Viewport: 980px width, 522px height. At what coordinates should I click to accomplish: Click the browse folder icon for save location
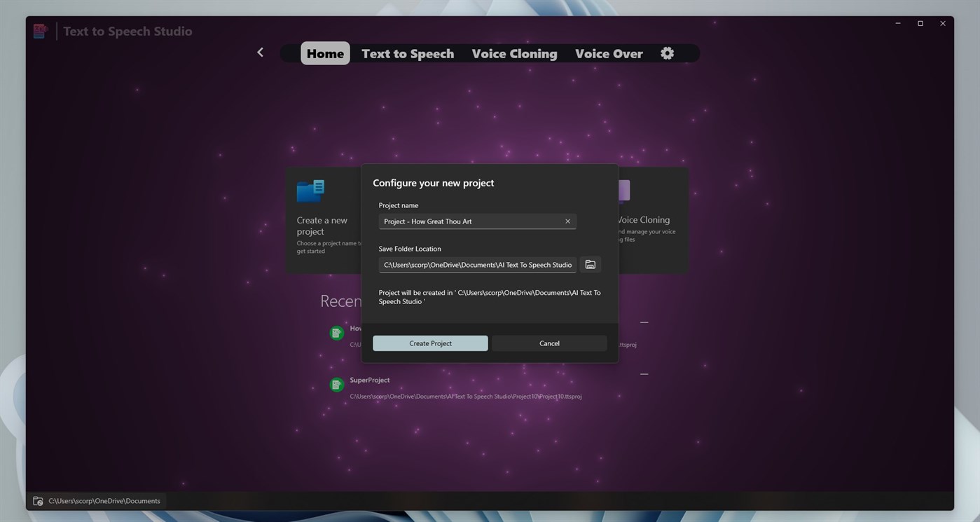(589, 264)
